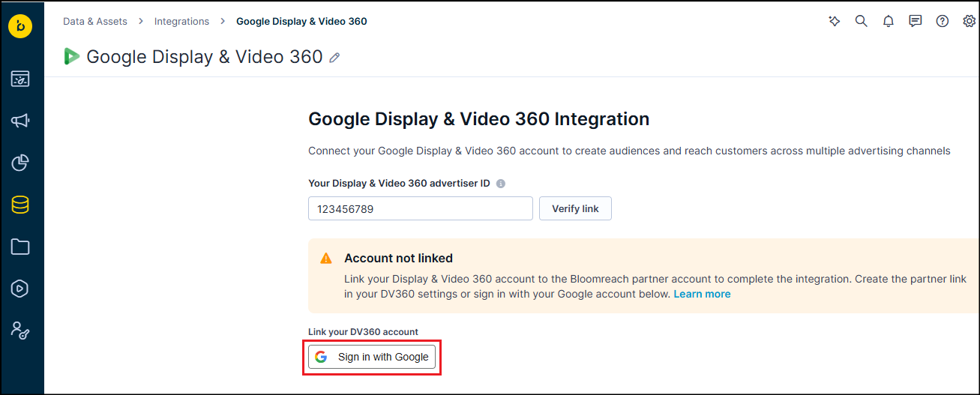
Task: Click the Google Display & Video 360 logo
Action: click(x=72, y=56)
